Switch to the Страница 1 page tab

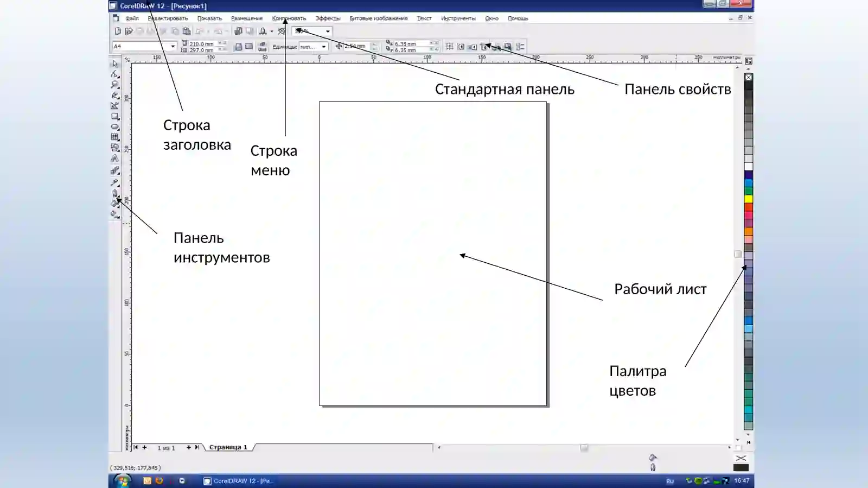tap(228, 447)
